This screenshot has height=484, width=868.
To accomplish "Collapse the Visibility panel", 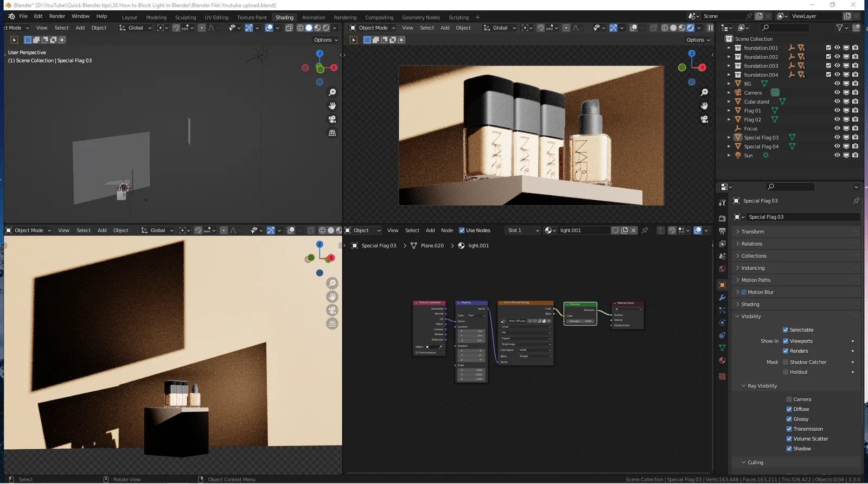I will tap(796, 316).
